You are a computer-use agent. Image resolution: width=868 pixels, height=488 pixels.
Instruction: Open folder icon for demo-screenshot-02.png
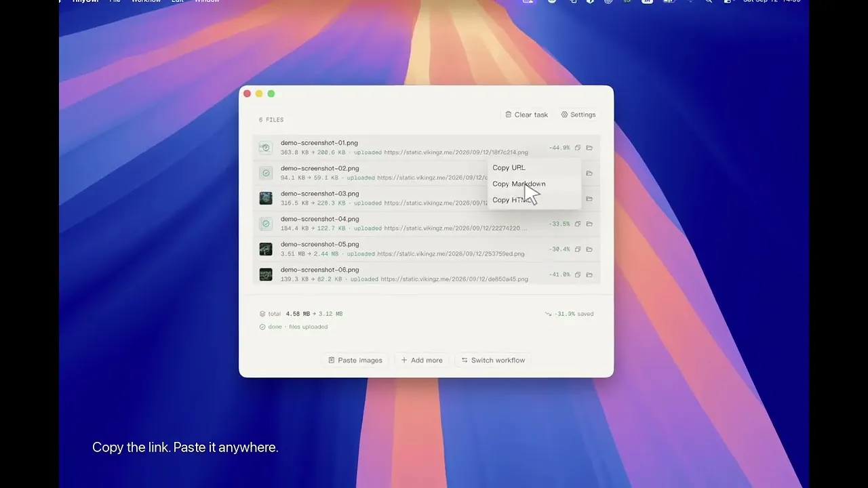point(589,173)
